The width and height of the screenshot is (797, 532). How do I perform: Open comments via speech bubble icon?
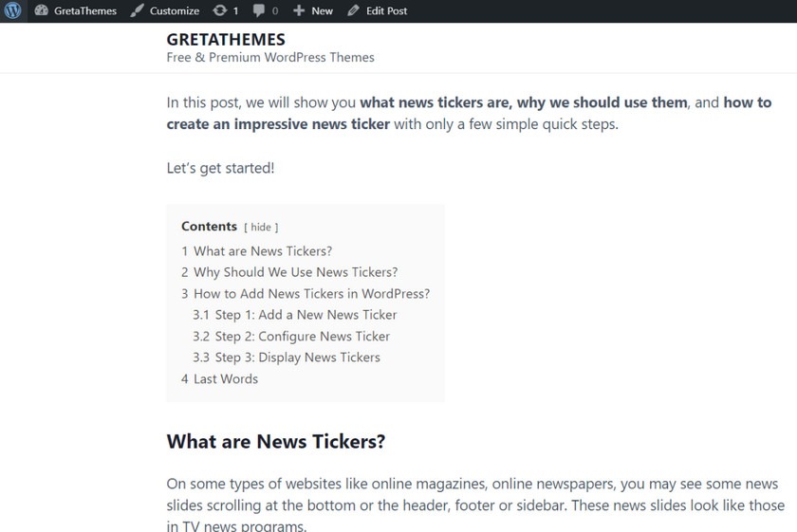[x=259, y=10]
